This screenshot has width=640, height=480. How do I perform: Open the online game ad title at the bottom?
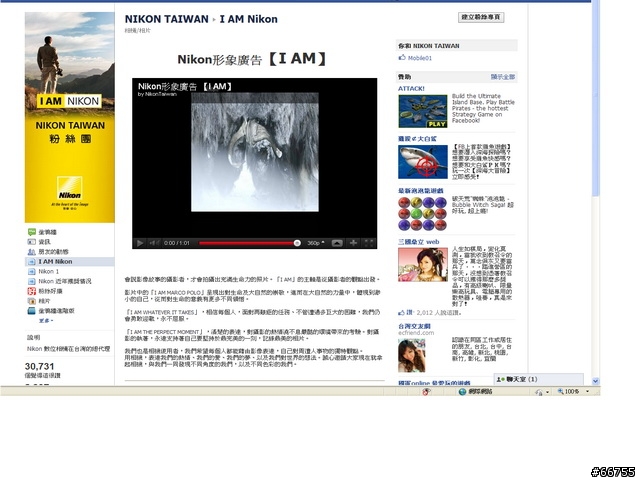coord(434,383)
